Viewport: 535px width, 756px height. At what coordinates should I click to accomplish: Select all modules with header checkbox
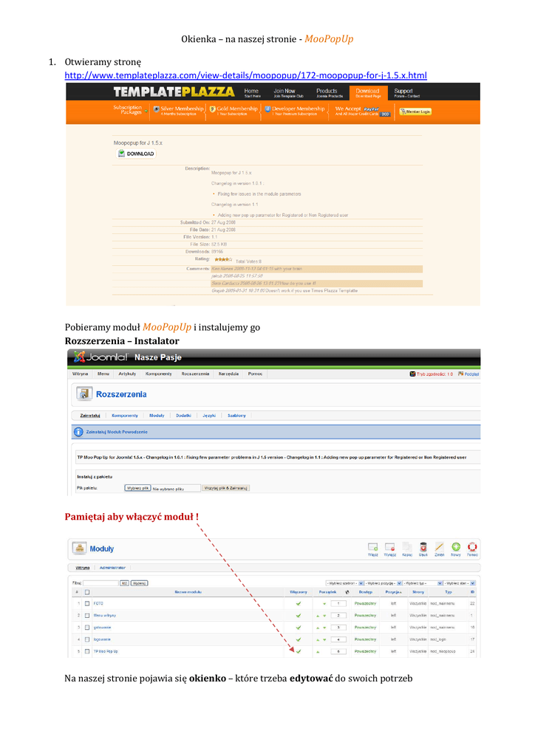(86, 592)
